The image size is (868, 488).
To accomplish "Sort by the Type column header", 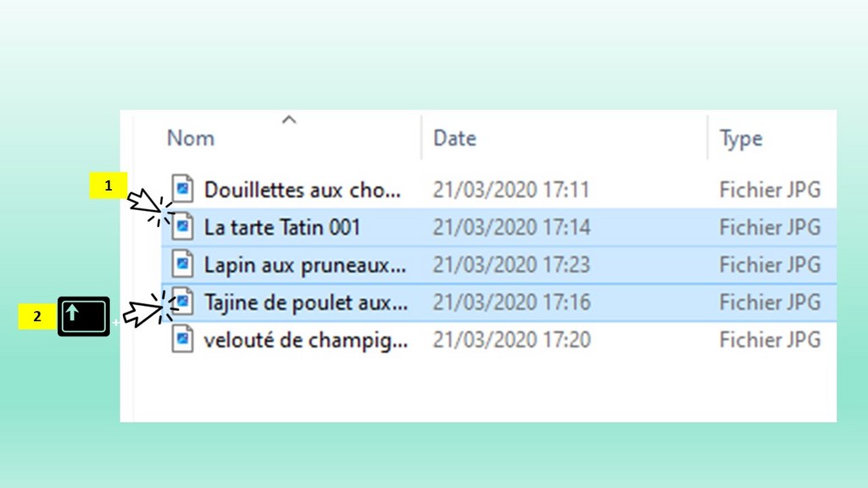I will pyautogui.click(x=741, y=138).
